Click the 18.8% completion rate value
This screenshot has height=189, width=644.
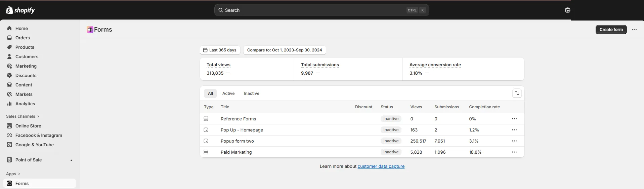(x=475, y=152)
